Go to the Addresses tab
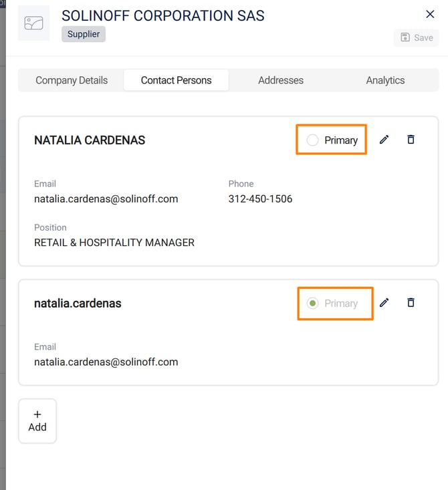The height and width of the screenshot is (490, 448). coord(281,80)
